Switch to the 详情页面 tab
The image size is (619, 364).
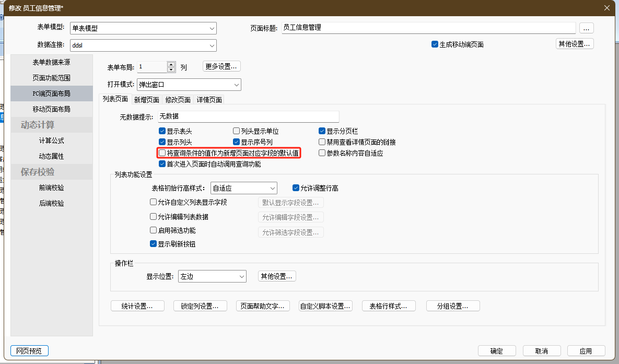tap(209, 100)
